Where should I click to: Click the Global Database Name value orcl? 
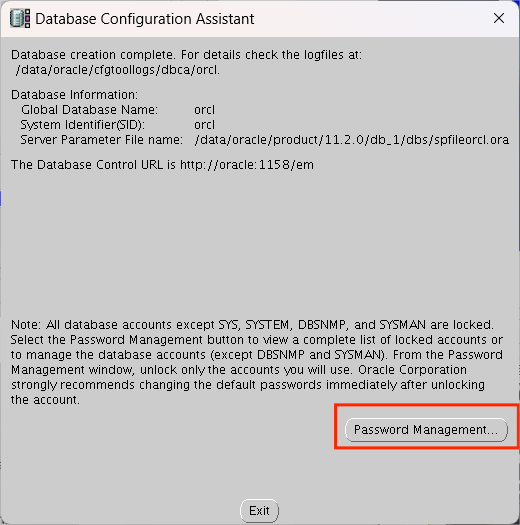click(205, 110)
